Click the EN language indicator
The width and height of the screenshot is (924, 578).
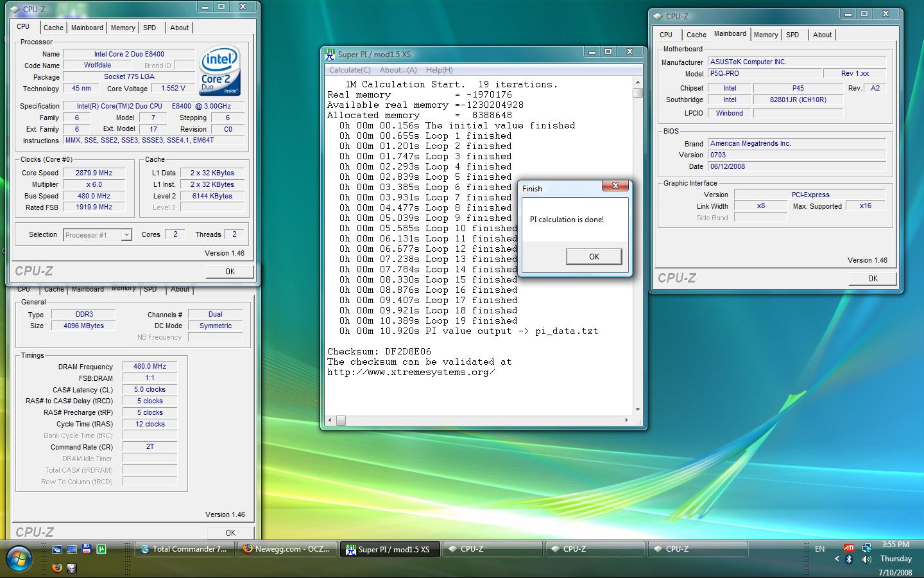coord(820,548)
